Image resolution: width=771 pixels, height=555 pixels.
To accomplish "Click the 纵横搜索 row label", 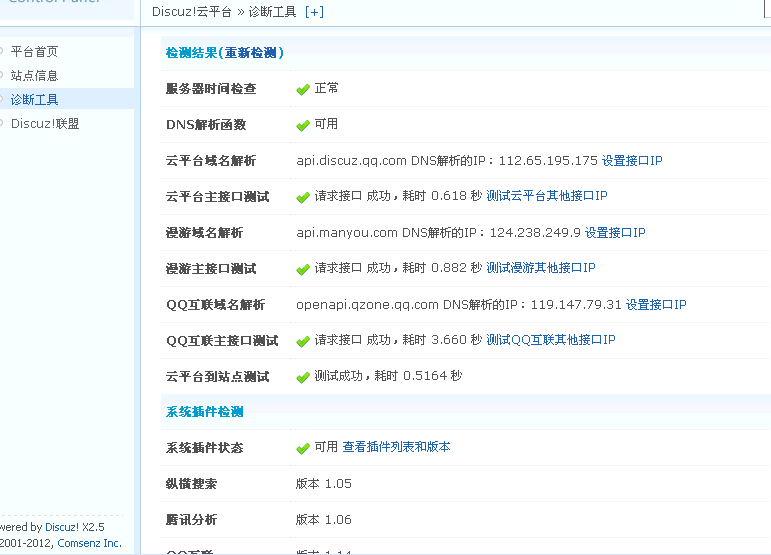I will coord(191,484).
